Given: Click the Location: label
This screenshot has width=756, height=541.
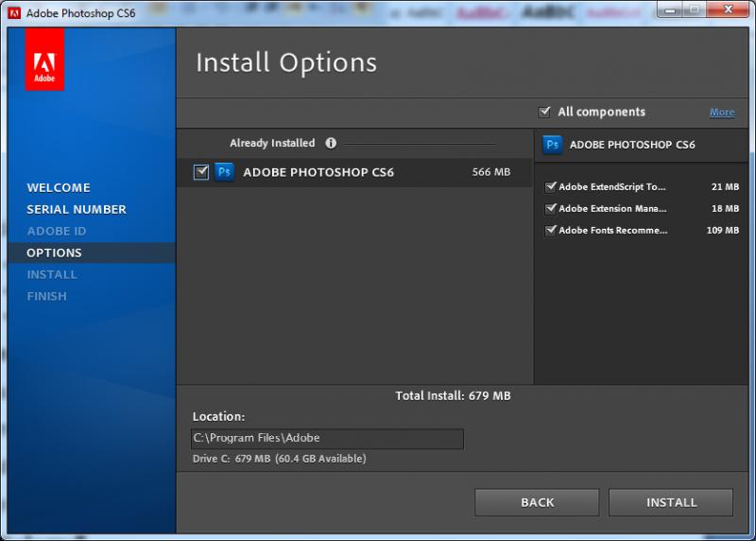Looking at the screenshot, I should 219,416.
